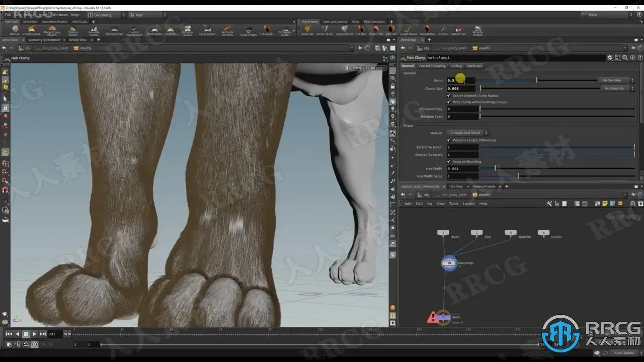Disable the Preserve Length Differences checkbox
644x362 pixels.
coord(449,140)
